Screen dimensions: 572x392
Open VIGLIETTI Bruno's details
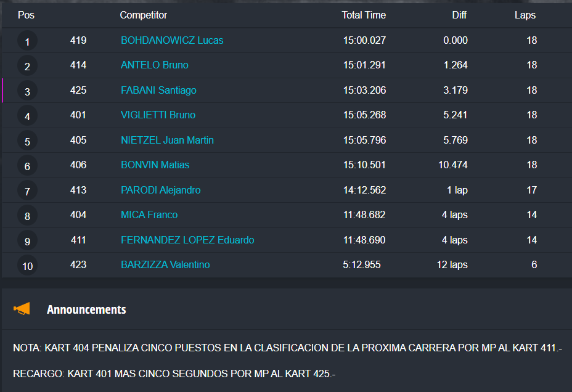(158, 115)
